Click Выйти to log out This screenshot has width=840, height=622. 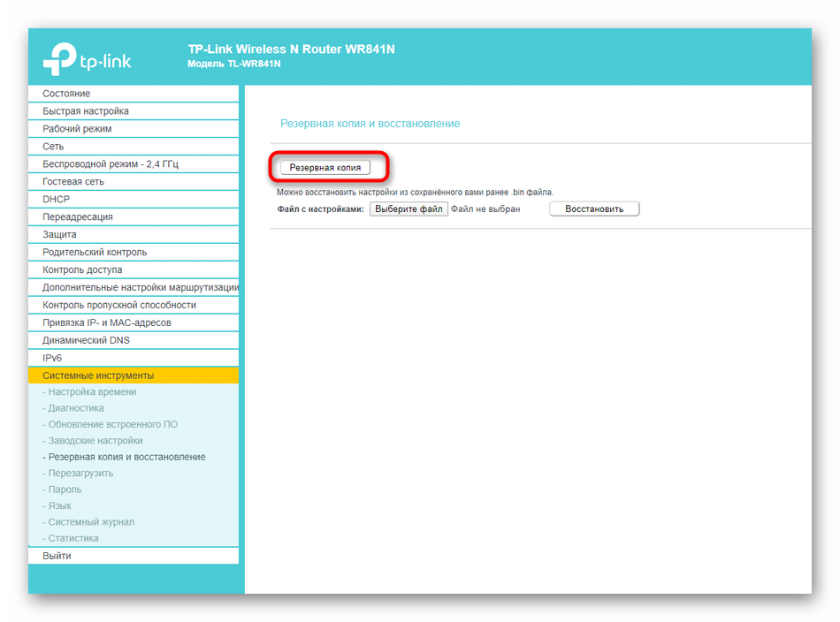tap(57, 556)
